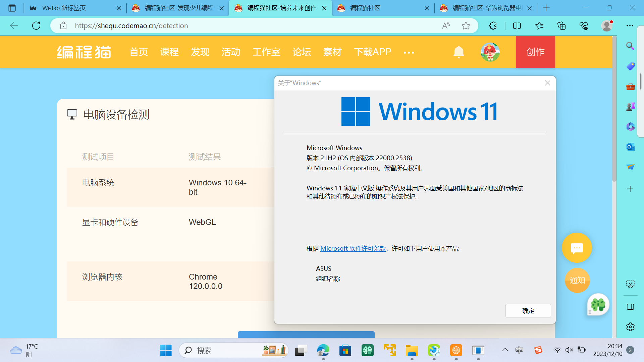
Task: Open the Edge sidebar search
Action: click(x=630, y=46)
